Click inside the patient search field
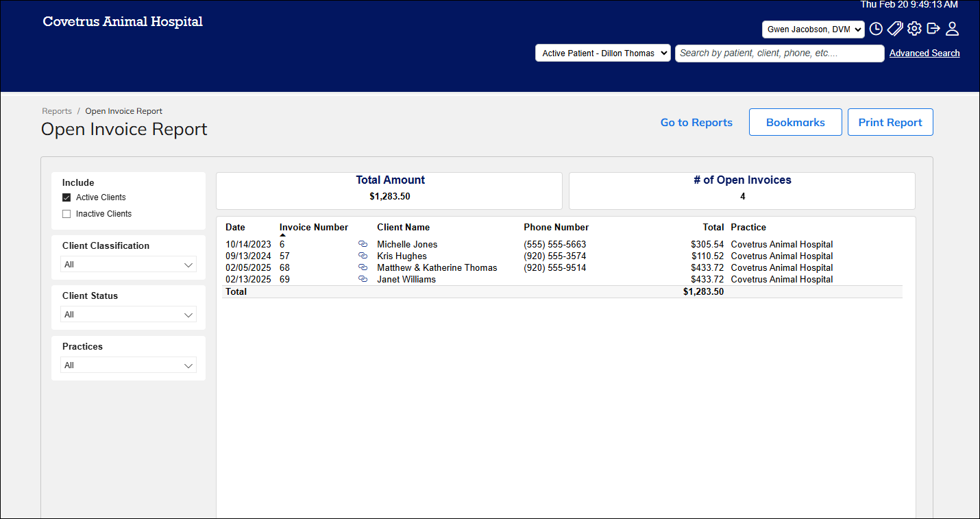Image resolution: width=980 pixels, height=519 pixels. [x=779, y=53]
